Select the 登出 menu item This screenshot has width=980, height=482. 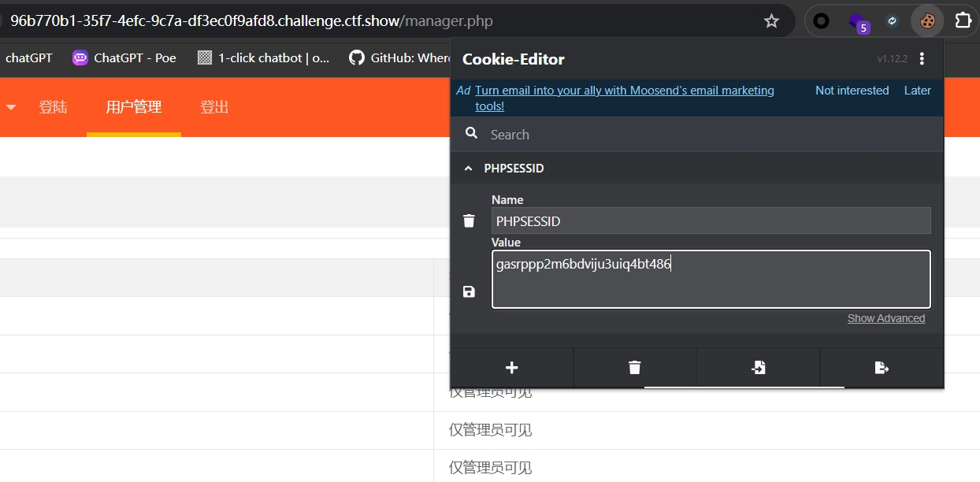(214, 107)
